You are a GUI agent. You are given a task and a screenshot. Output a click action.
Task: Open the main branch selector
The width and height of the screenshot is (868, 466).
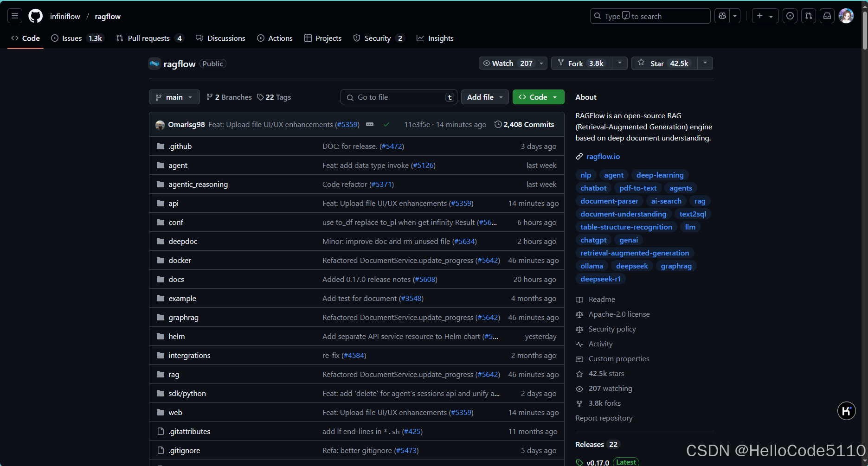tap(174, 97)
